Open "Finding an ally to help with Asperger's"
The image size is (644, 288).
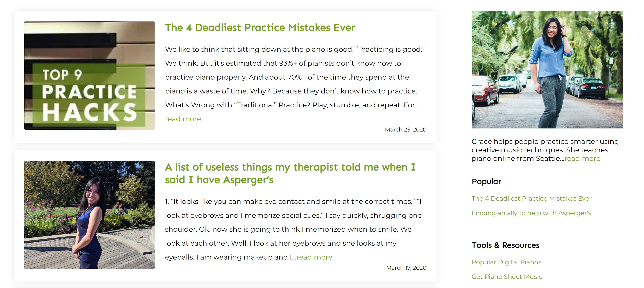[531, 213]
